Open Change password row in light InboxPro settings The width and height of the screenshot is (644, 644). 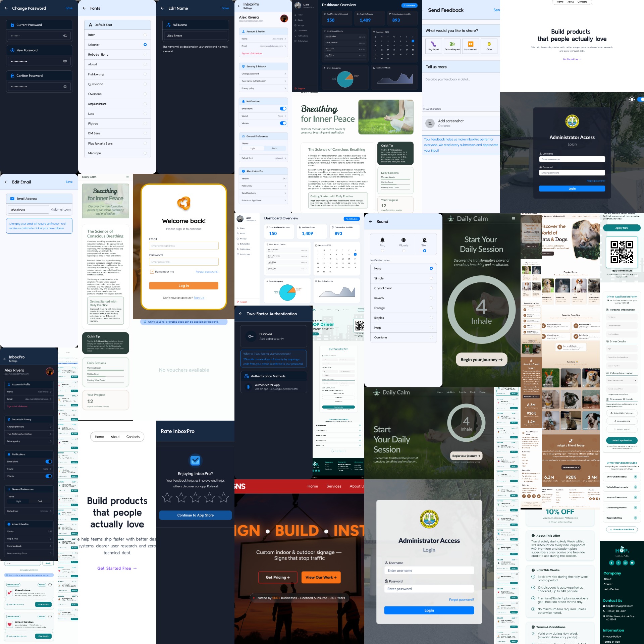coord(264,74)
